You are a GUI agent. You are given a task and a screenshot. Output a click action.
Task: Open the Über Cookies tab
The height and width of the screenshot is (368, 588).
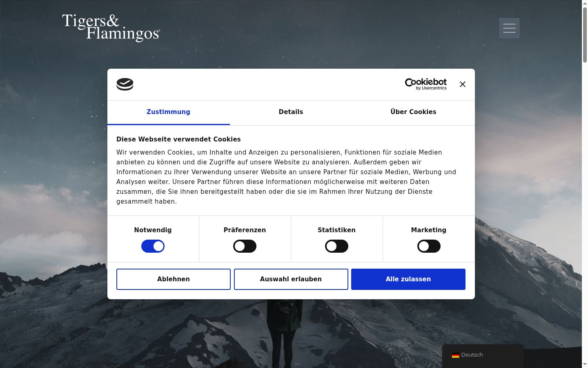(414, 112)
